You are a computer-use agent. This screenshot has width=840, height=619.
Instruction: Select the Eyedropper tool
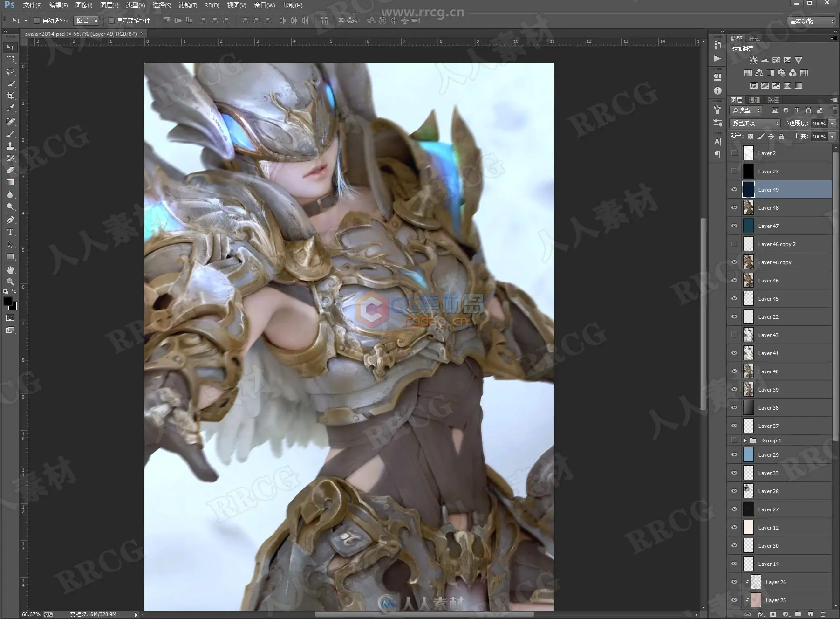point(10,108)
